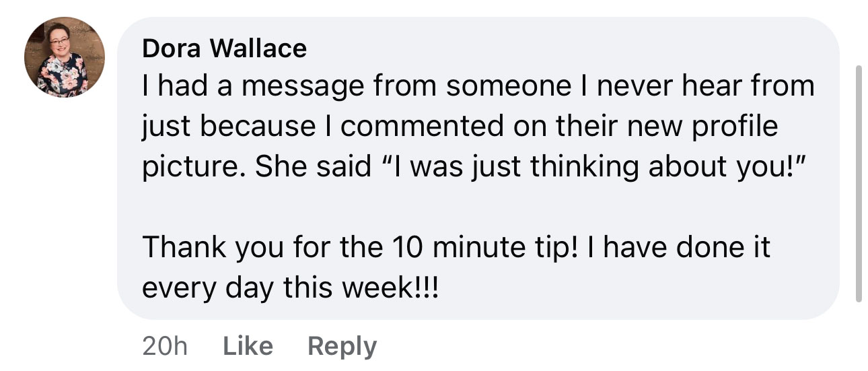Click the surname "Wallace" in the header
The image size is (868, 371).
tap(258, 48)
